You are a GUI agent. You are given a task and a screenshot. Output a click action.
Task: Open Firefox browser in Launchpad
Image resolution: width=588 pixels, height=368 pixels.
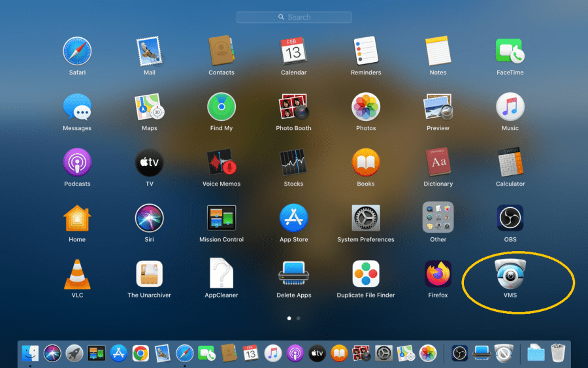coord(438,275)
